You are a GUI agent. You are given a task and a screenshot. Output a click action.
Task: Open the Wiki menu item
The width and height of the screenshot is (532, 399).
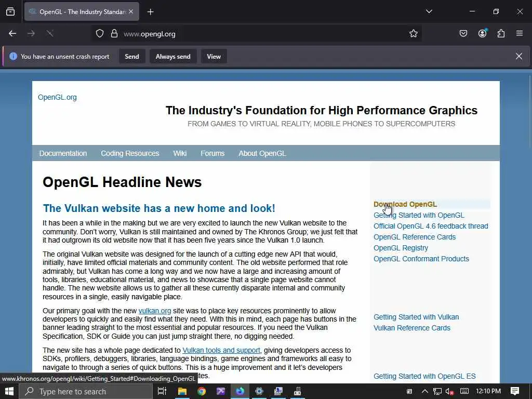tap(180, 153)
